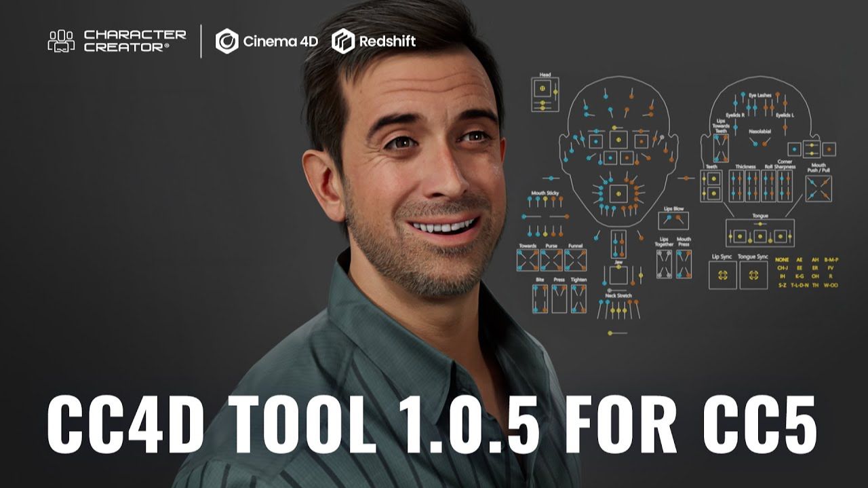868x488 pixels.
Task: Click the Character Creator logo
Action: click(117, 41)
